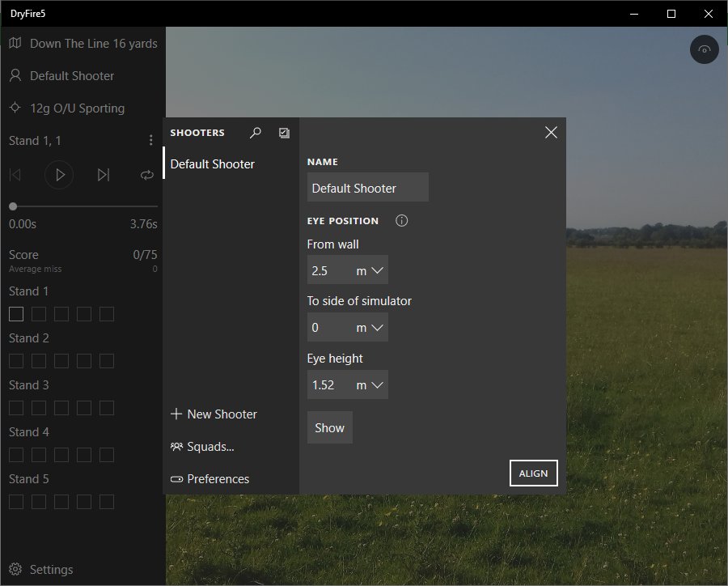728x586 pixels.
Task: Skip to the next target
Action: pos(104,175)
